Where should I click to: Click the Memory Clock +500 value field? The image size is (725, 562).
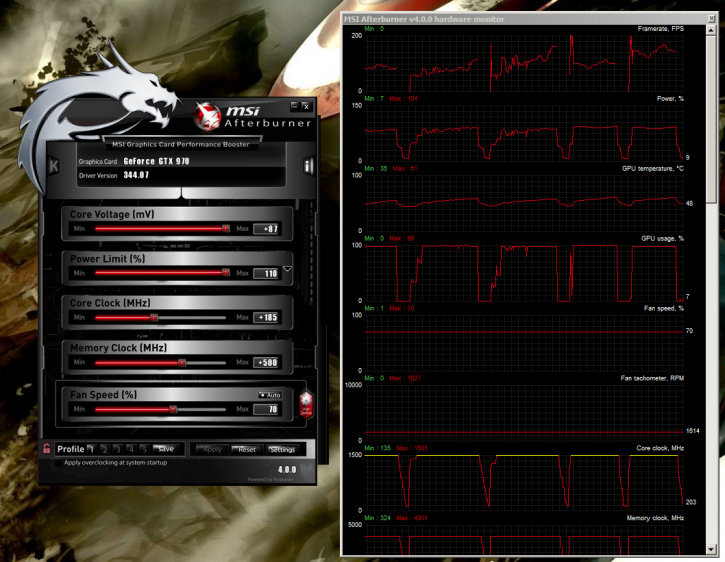pos(266,363)
